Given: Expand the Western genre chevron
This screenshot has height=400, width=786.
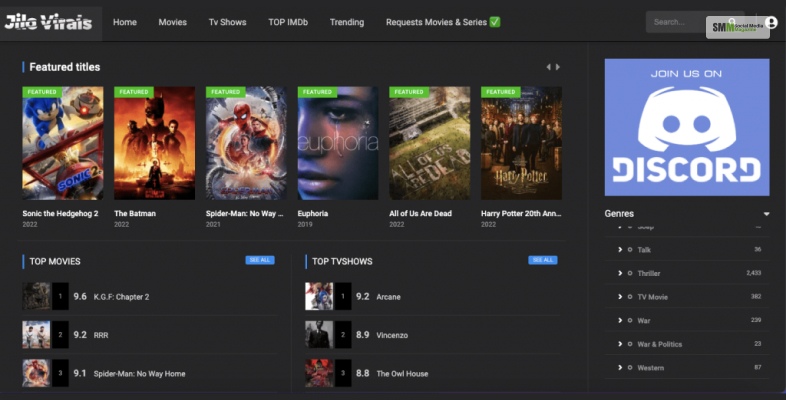Looking at the screenshot, I should tap(620, 367).
